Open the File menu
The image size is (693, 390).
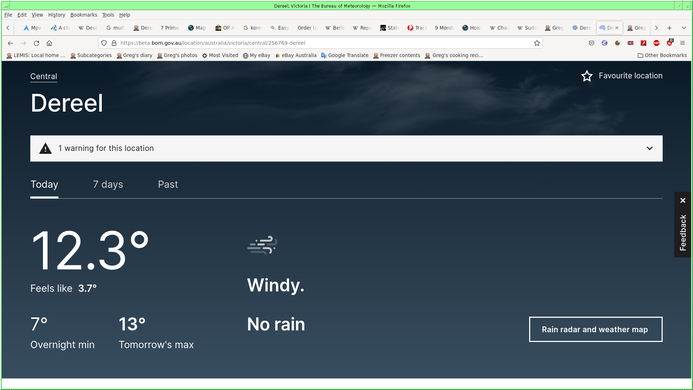click(x=8, y=15)
